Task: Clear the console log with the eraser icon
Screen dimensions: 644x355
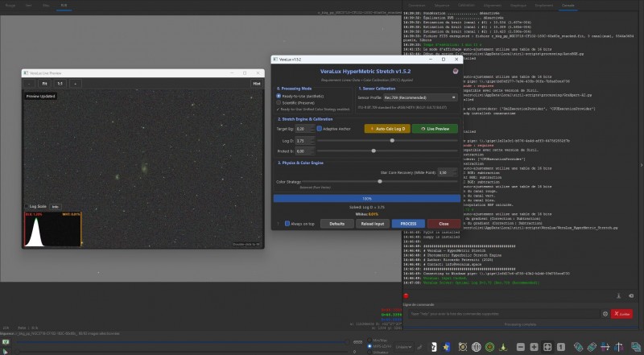Action: click(631, 296)
